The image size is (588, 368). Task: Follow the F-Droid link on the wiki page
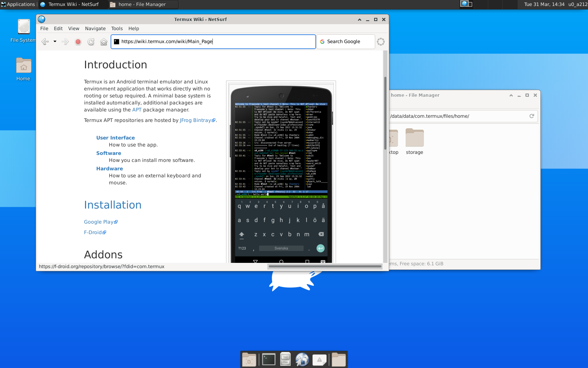click(92, 232)
